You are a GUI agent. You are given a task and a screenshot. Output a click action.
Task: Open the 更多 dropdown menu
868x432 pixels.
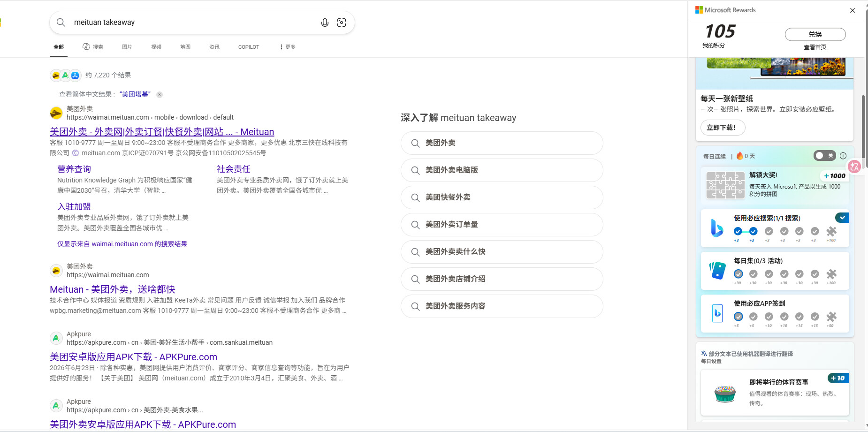click(288, 47)
